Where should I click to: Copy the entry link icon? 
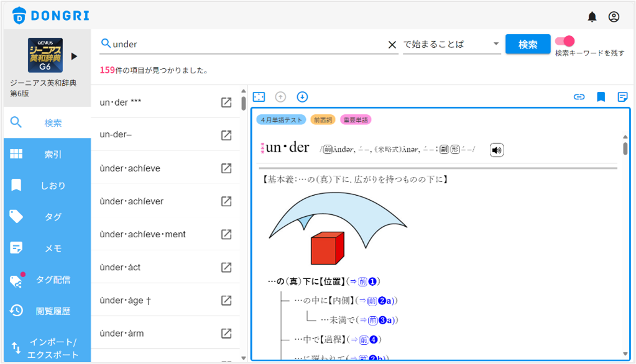[x=579, y=97]
